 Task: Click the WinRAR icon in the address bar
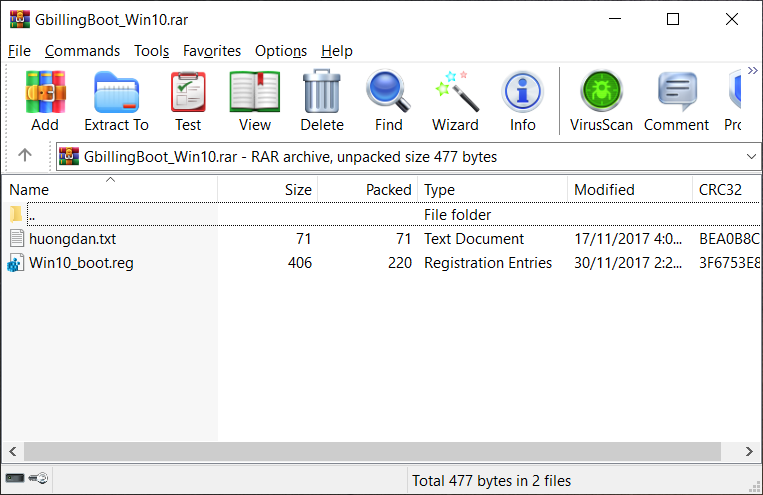(x=69, y=156)
